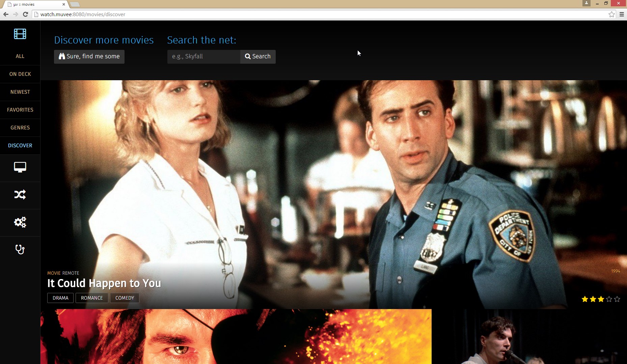Click the DRAMA genre tag
The image size is (627, 364).
click(60, 298)
